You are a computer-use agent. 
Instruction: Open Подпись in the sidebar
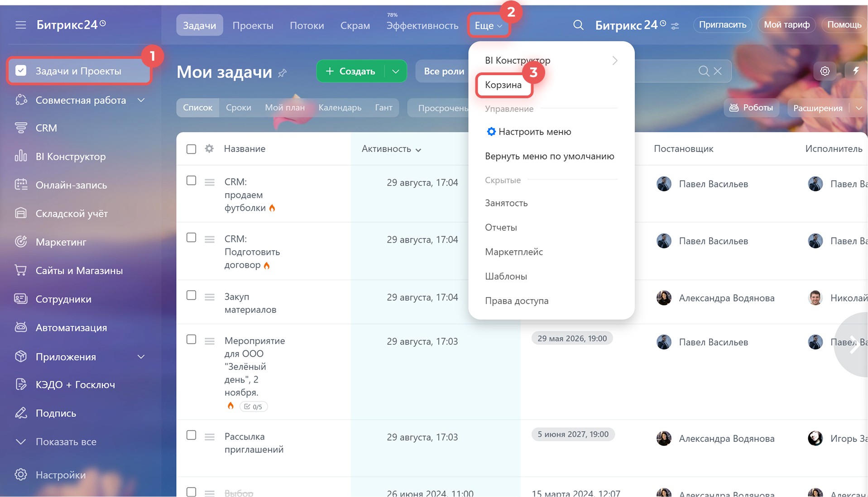[56, 413]
